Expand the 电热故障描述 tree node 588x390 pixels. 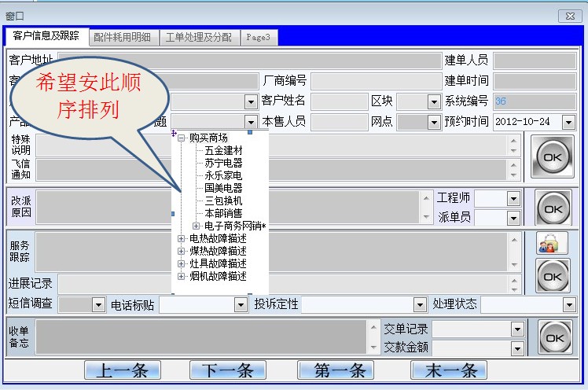(x=182, y=239)
